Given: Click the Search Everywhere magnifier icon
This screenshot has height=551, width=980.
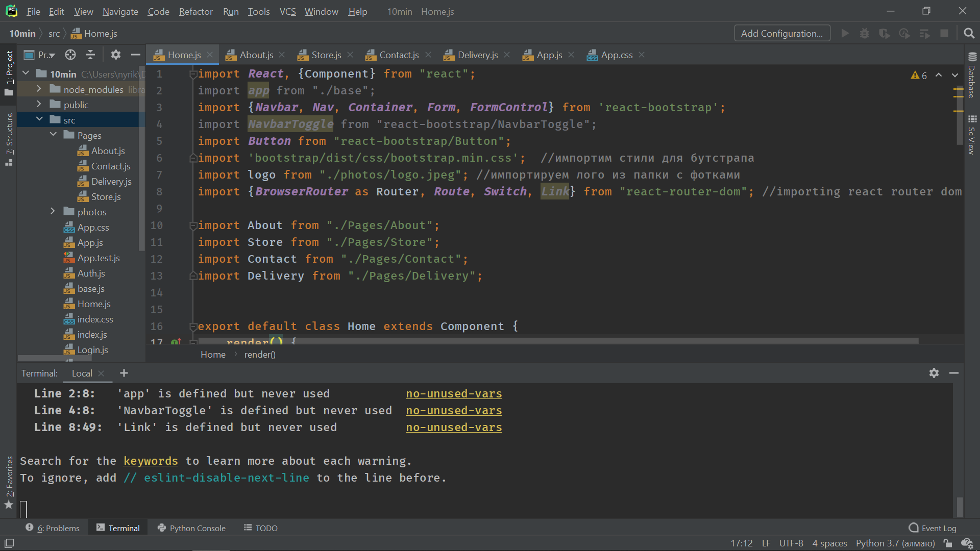Looking at the screenshot, I should click(x=969, y=34).
